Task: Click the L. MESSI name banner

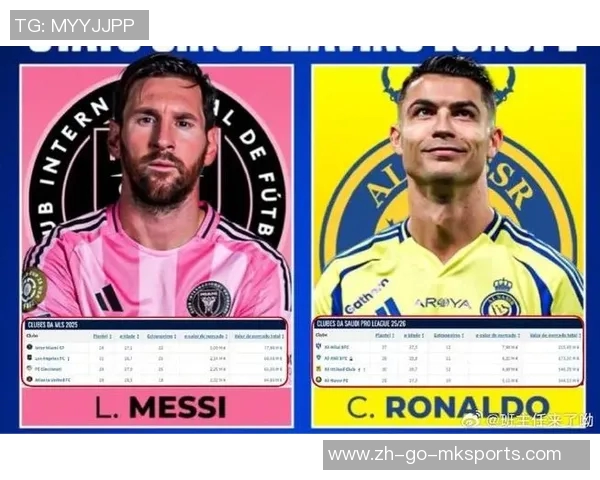Action: (x=157, y=407)
